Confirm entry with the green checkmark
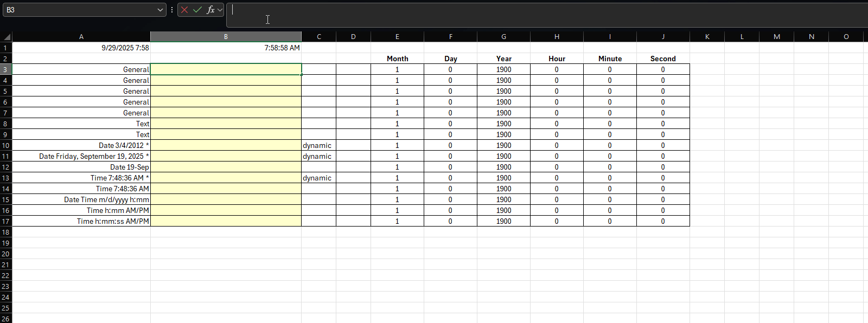The height and width of the screenshot is (323, 868). pyautogui.click(x=197, y=10)
